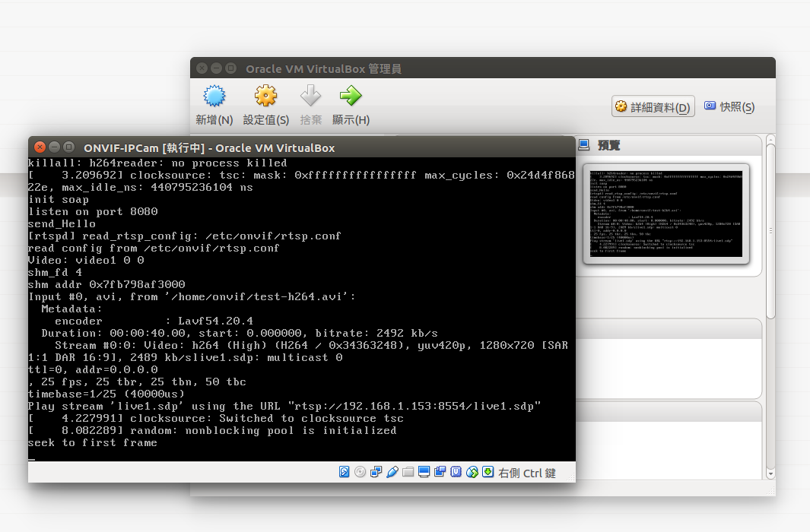Click the Manager window vertical scrollbar
This screenshot has width=810, height=532.
tap(770, 231)
